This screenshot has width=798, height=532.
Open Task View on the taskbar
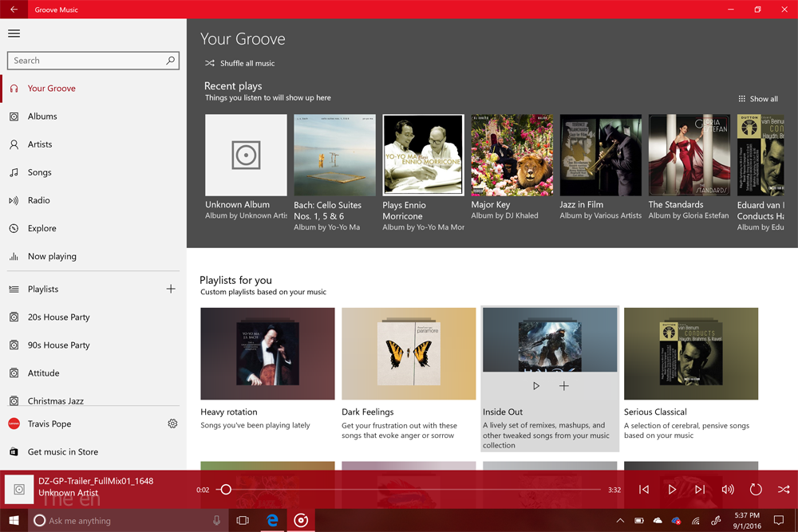coord(243,520)
